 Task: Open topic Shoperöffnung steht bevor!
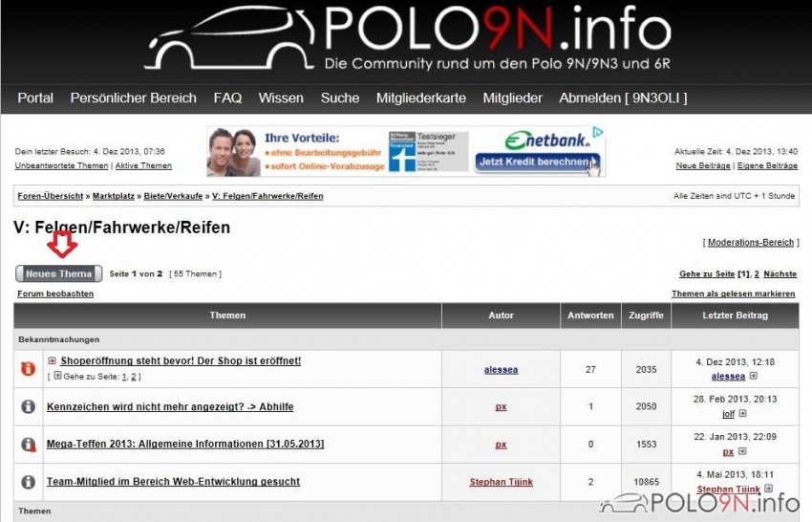click(x=181, y=360)
